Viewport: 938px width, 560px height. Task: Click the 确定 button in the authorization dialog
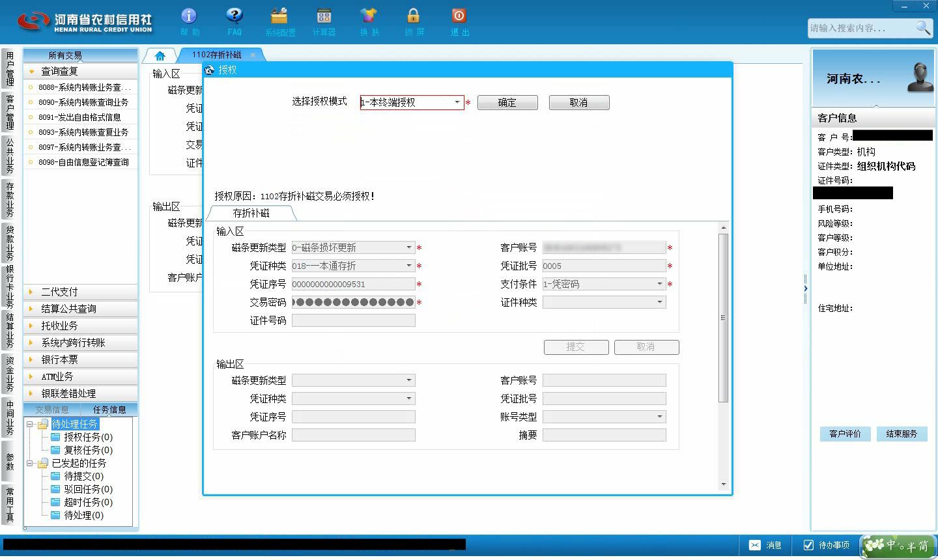[507, 103]
